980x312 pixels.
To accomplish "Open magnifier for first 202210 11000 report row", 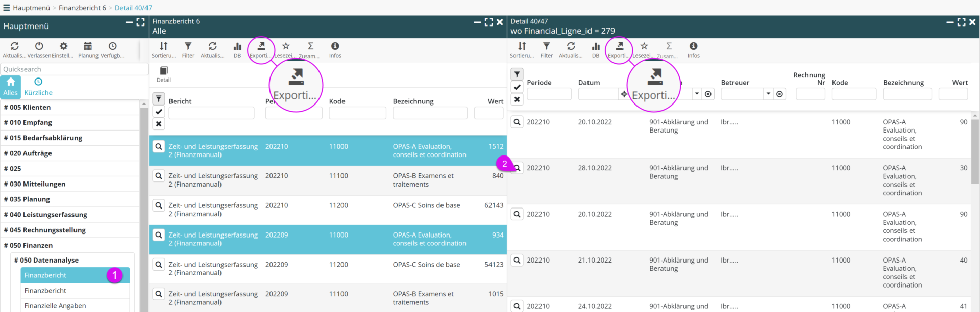I will tap(159, 147).
